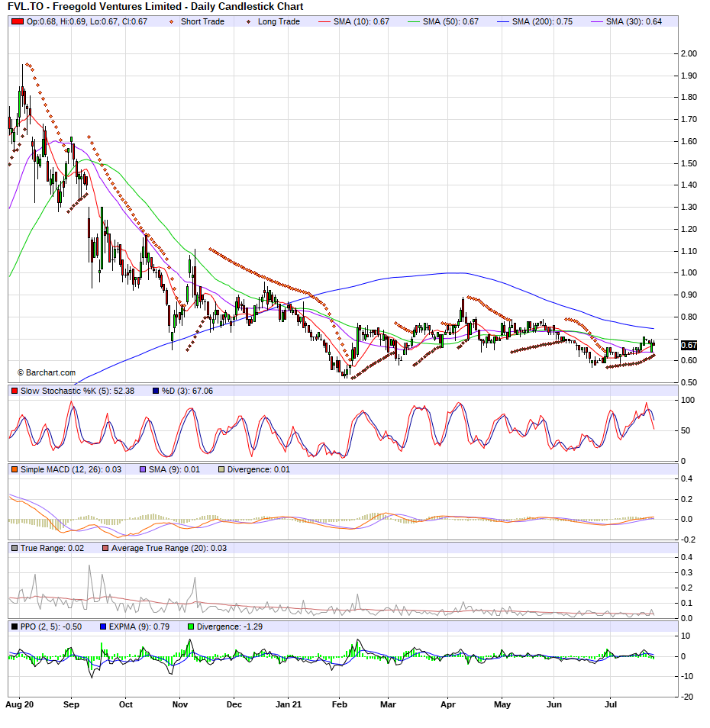The width and height of the screenshot is (710, 728).
Task: Click the Jan 21 date axis label
Action: click(289, 704)
